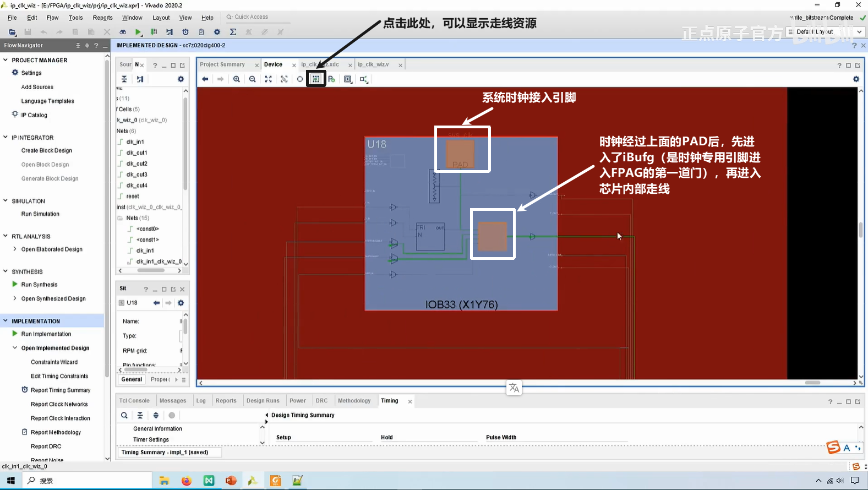Open the Layout menu

click(x=161, y=18)
